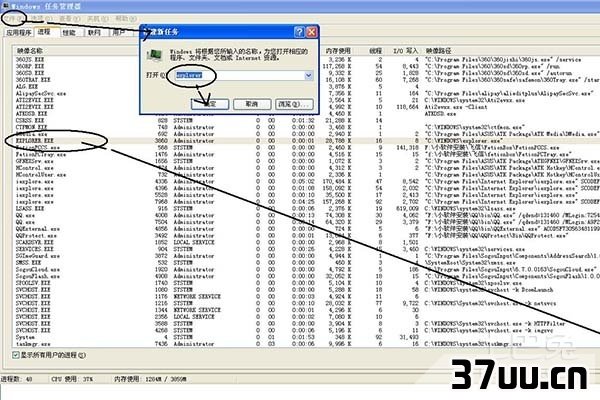
Task: Open the 文件(F) menu
Action: (x=13, y=18)
